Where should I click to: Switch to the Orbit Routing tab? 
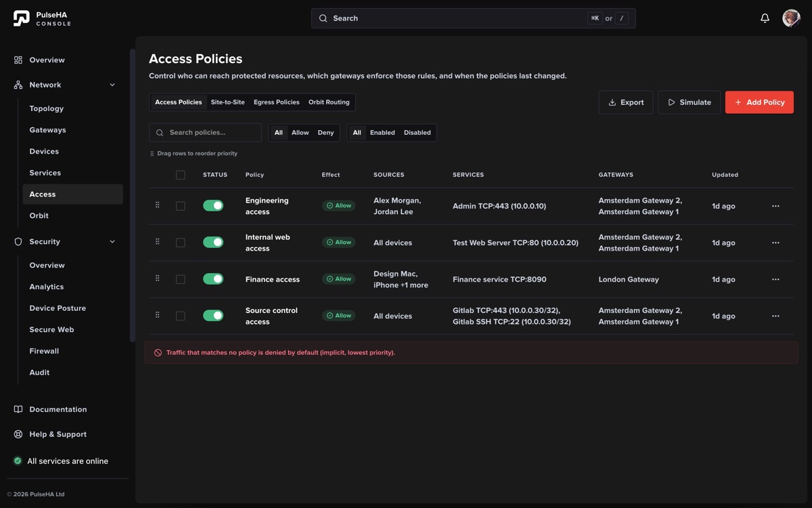[x=329, y=102]
